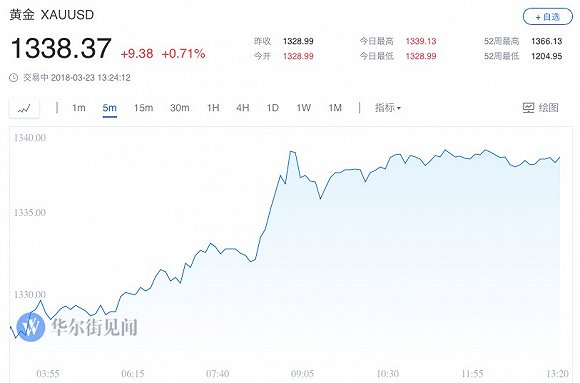Image resolution: width=580 pixels, height=383 pixels.
Task: Select the line chart type icon
Action: [x=24, y=108]
